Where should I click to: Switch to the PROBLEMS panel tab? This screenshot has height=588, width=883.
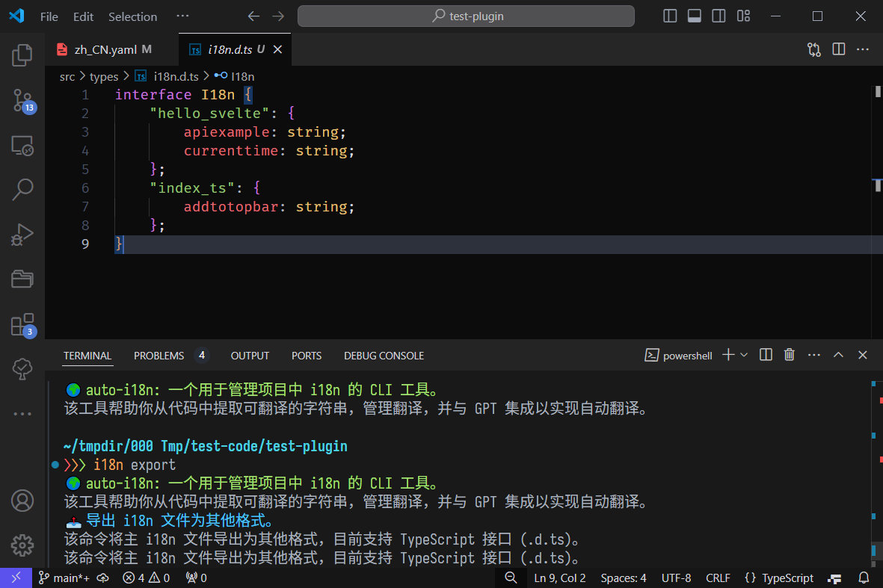pos(159,356)
